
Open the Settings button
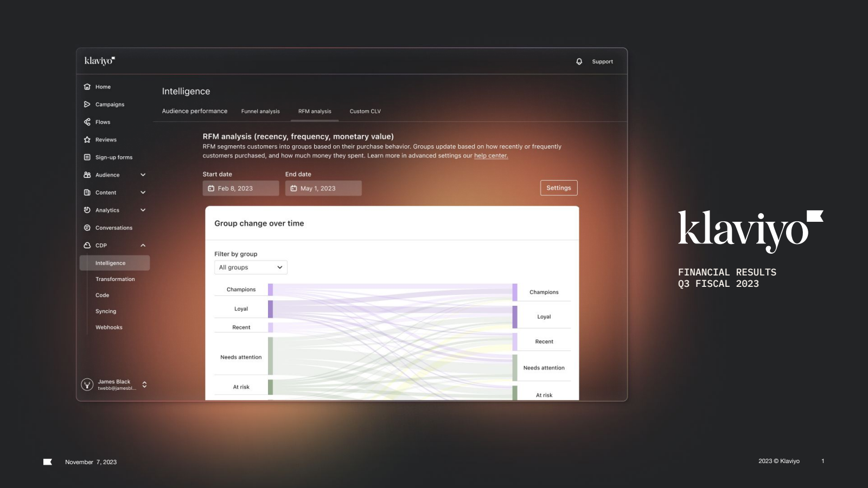[x=559, y=188]
